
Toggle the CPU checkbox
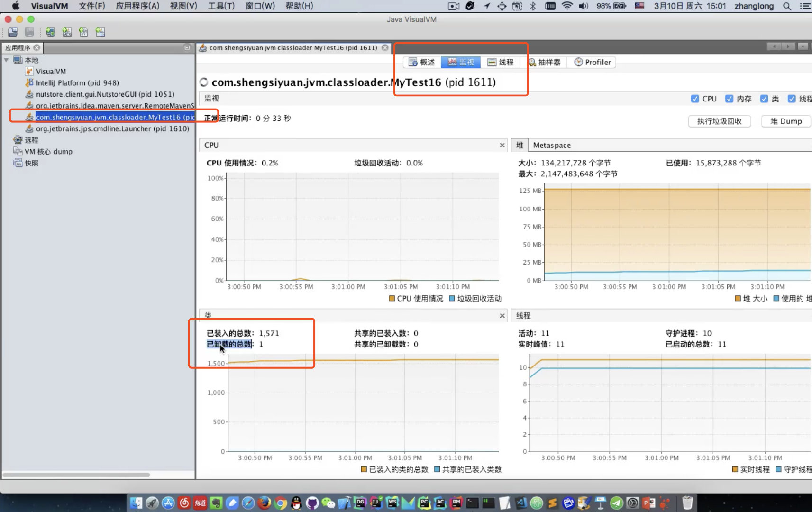[x=695, y=99]
